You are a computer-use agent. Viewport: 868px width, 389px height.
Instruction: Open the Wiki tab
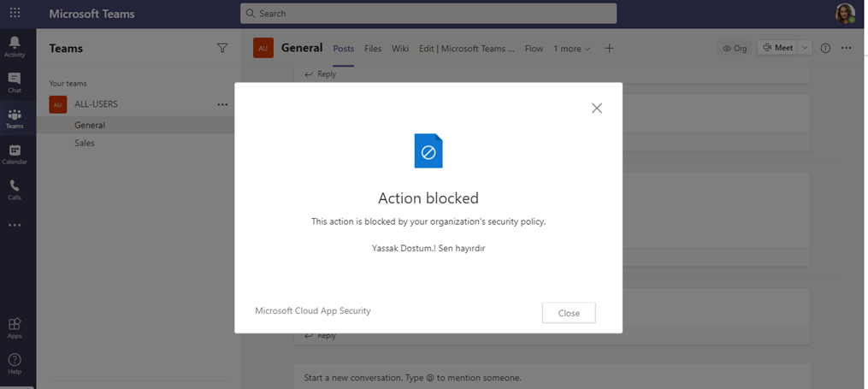click(400, 49)
